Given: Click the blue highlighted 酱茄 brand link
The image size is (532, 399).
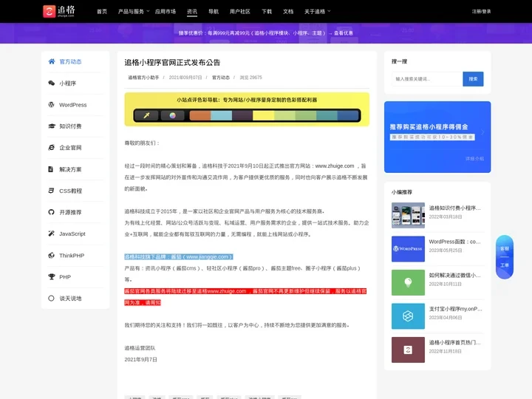Looking at the screenshot, I should point(179,257).
